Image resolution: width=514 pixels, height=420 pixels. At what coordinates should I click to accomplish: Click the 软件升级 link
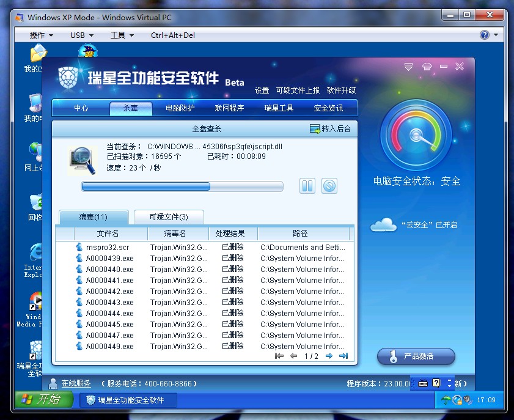pos(341,90)
